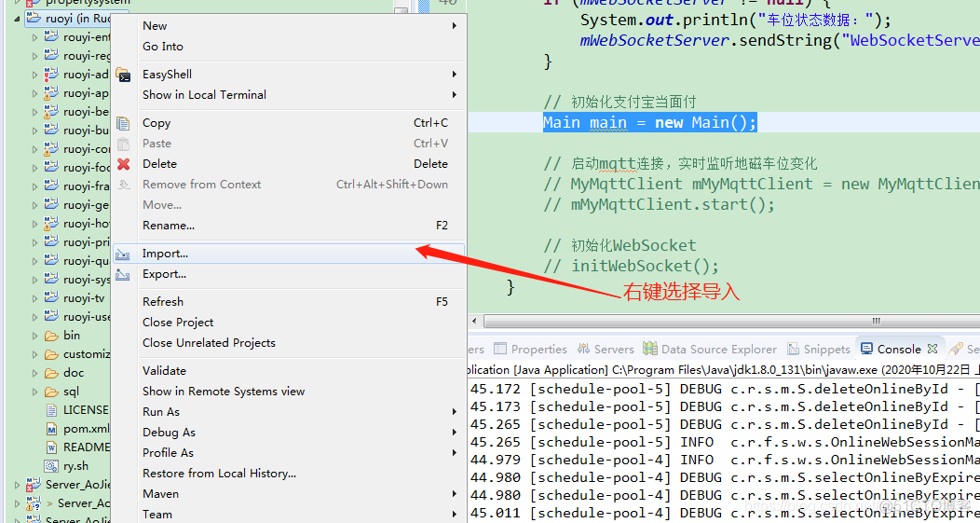Switch to the Data Source Explorer tab
Screen dimensions: 980x523
coord(711,349)
